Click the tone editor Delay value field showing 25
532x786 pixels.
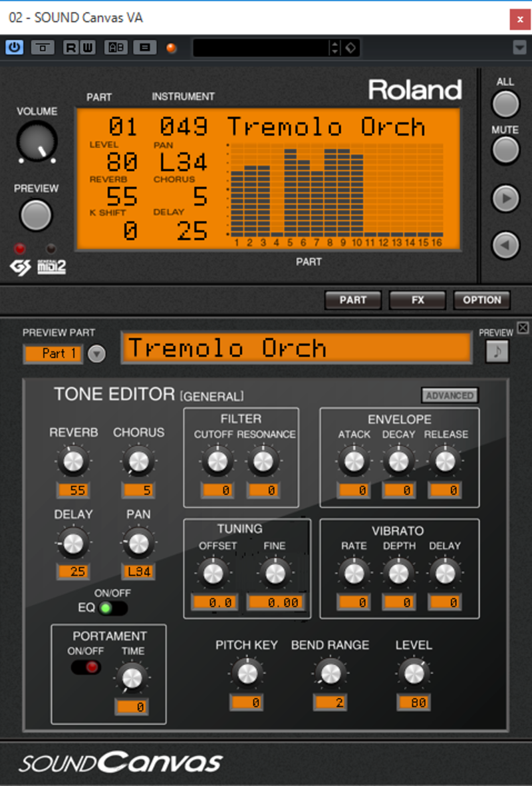click(73, 571)
